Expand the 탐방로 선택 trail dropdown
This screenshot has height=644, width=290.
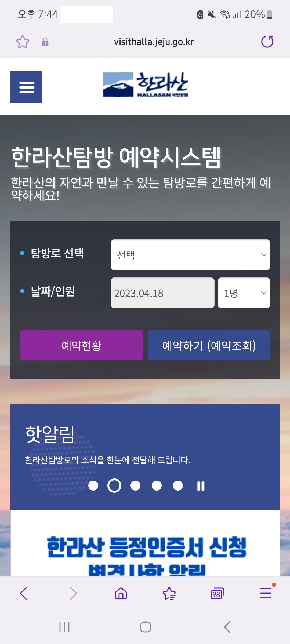coord(190,255)
